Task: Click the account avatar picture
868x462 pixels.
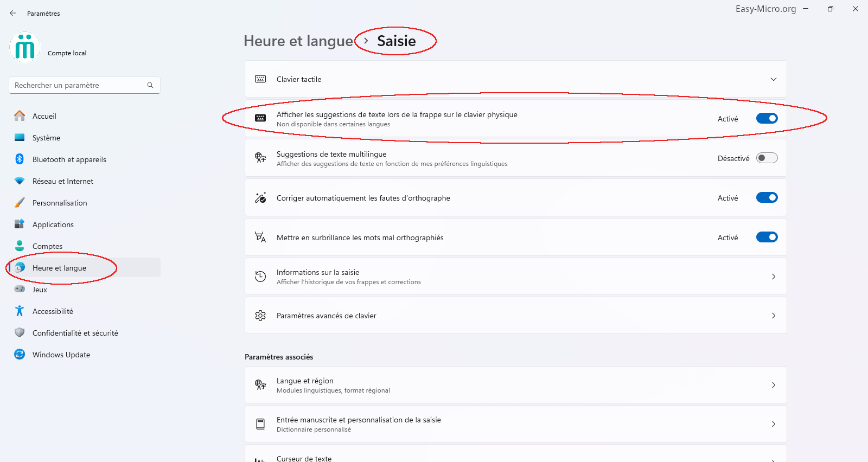Action: [25, 47]
